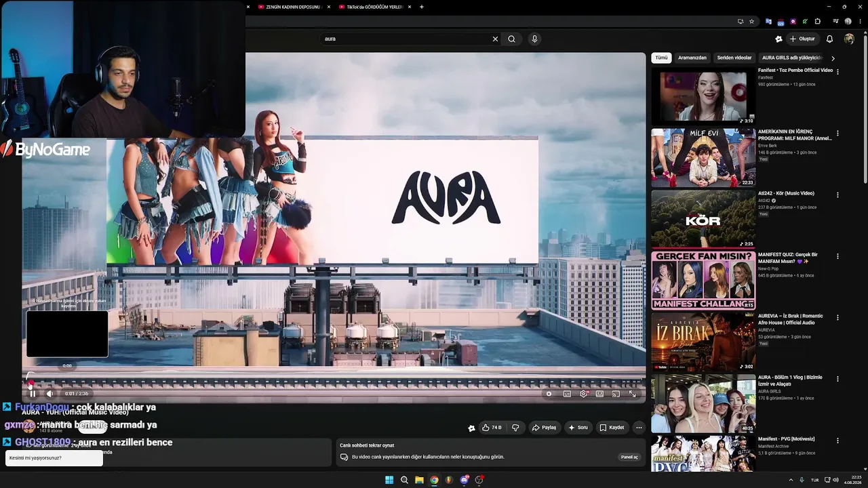Select the AURA GIRLS uploader filter chip
This screenshot has width=868, height=488.
click(x=791, y=58)
